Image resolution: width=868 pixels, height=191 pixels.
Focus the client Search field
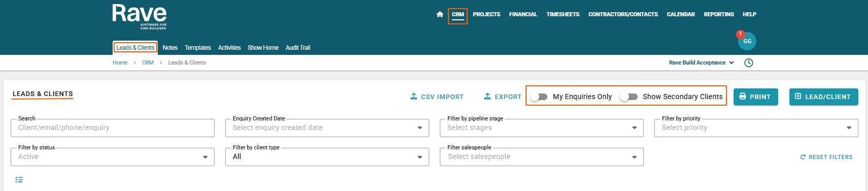pyautogui.click(x=112, y=128)
